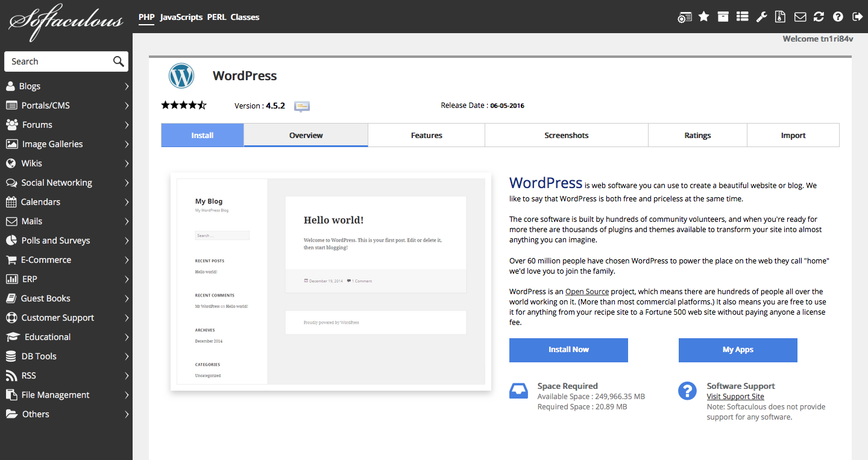Follow the Visit Support Site link
868x460 pixels.
tap(735, 397)
